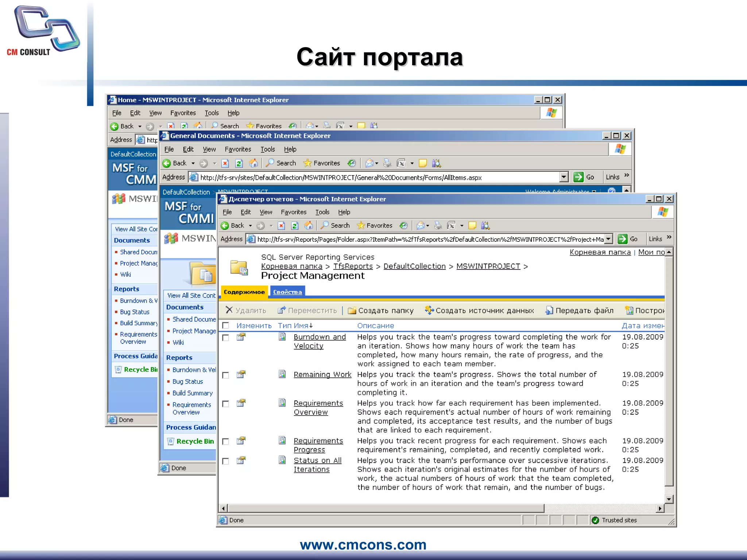747x560 pixels.
Task: Open Bug Status report in Home window sidebar
Action: pos(135,312)
